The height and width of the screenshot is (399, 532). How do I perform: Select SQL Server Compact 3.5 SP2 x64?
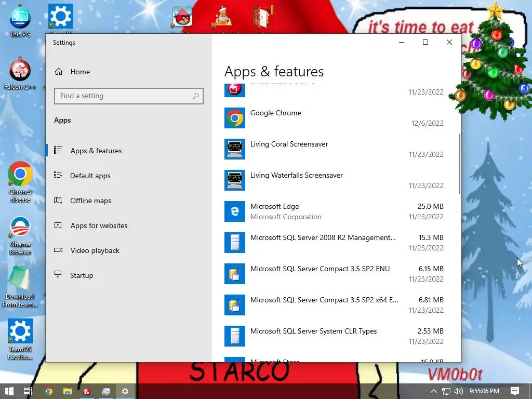[334, 305]
